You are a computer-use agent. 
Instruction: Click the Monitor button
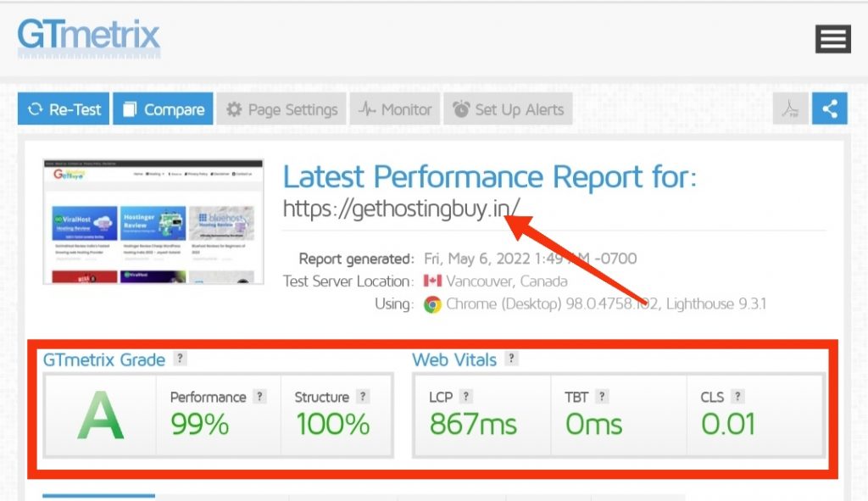395,109
